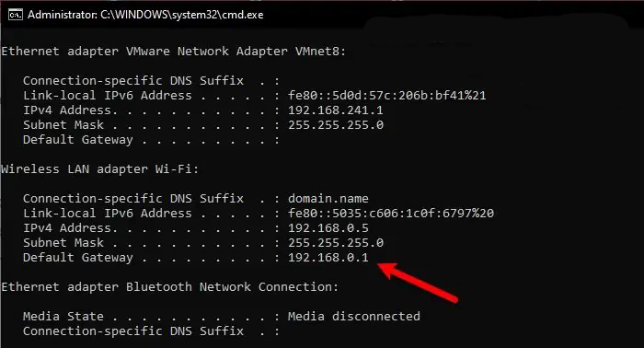Image resolution: width=644 pixels, height=348 pixels.
Task: Click the VMnet8 Default Gateway label
Action: point(78,140)
